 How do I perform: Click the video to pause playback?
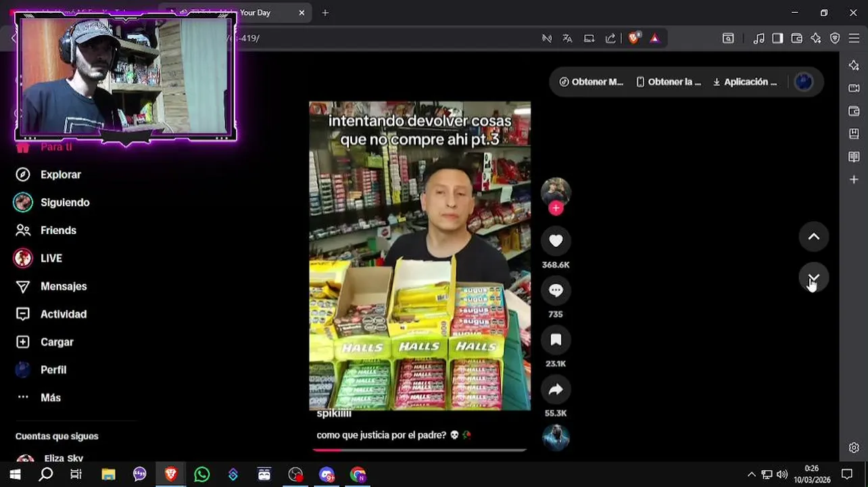click(x=420, y=256)
